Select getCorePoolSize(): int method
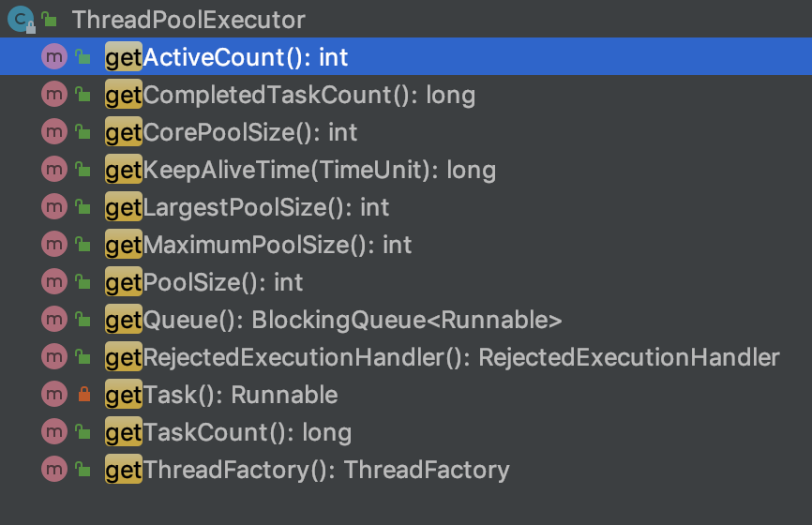 coord(406,132)
